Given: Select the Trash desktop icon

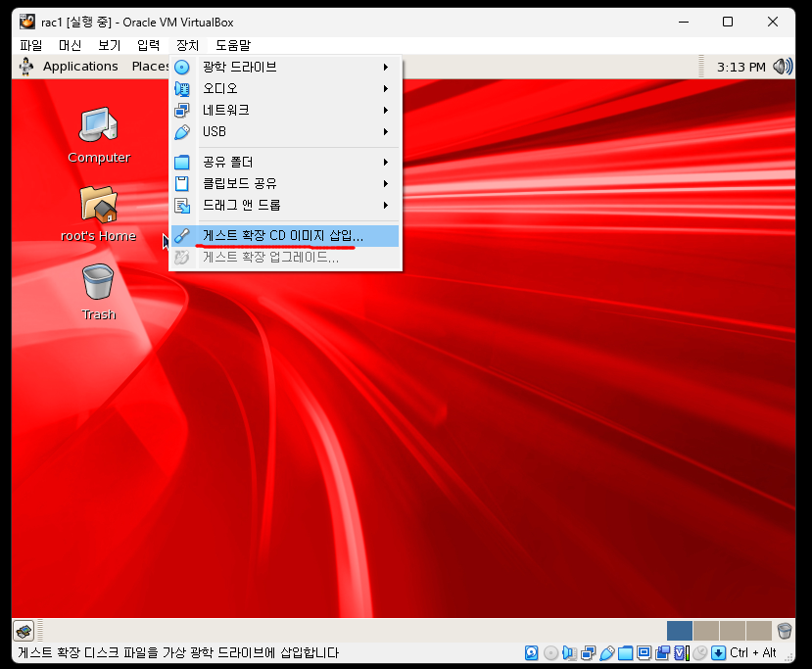Looking at the screenshot, I should (98, 293).
